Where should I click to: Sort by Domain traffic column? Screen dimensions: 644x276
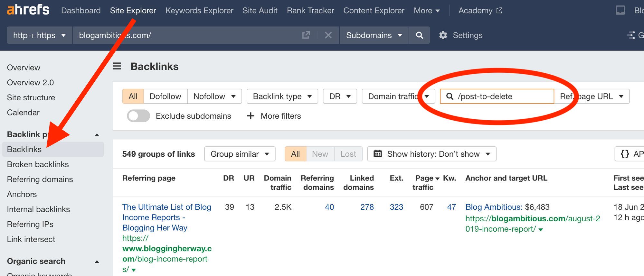coord(278,182)
